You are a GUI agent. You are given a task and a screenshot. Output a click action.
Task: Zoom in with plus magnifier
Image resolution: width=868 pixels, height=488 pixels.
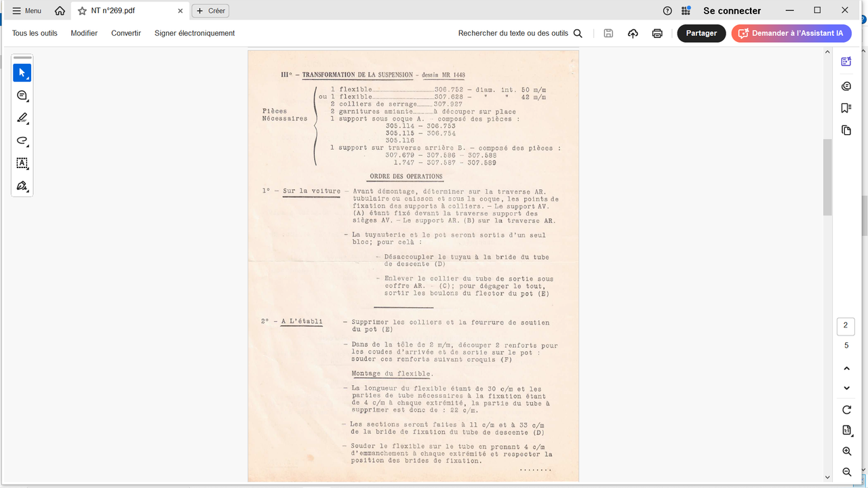(846, 451)
